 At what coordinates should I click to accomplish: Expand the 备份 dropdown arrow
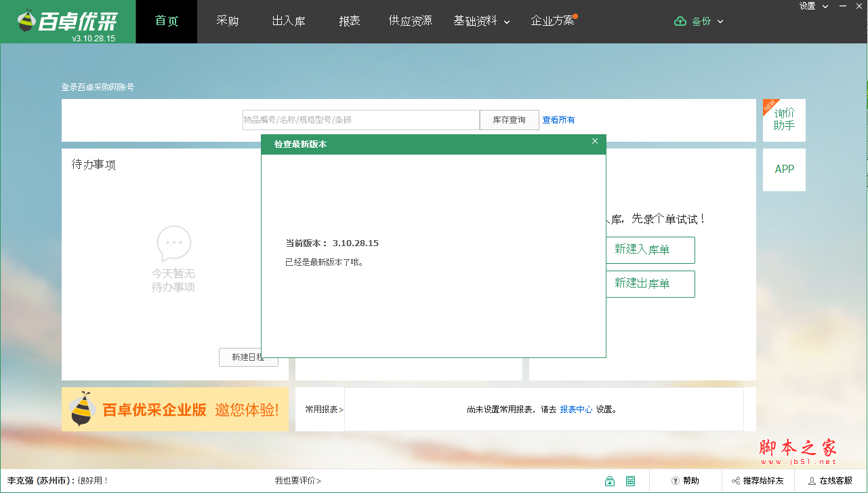[x=720, y=22]
